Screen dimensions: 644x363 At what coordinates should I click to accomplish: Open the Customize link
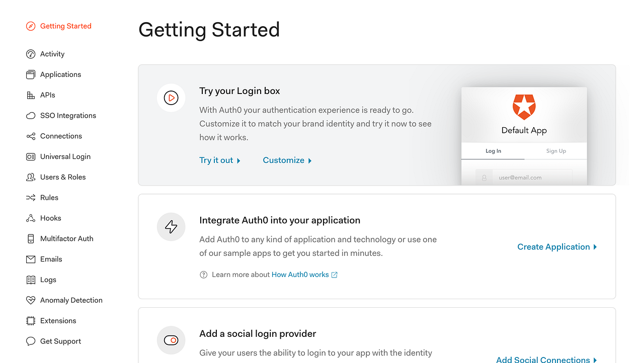coord(284,160)
